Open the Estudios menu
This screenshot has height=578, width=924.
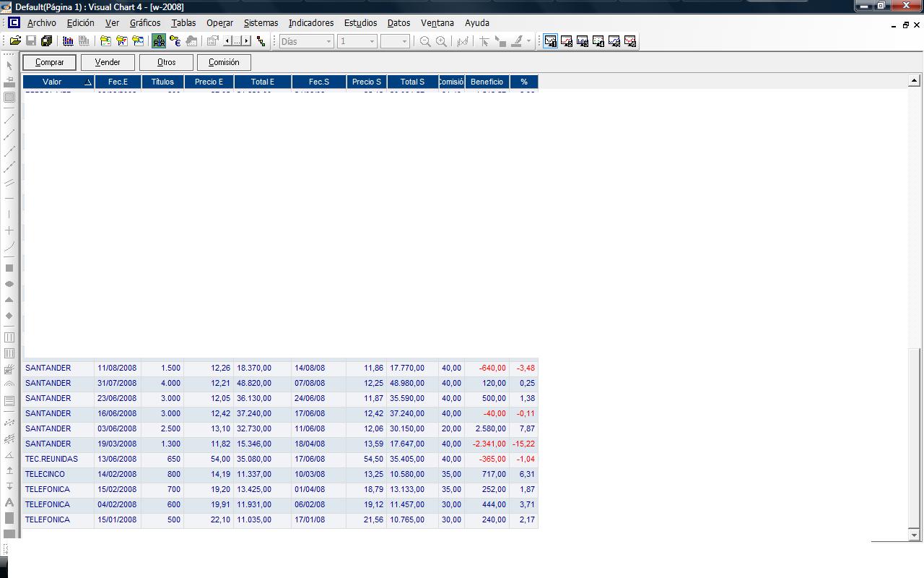[x=360, y=22]
